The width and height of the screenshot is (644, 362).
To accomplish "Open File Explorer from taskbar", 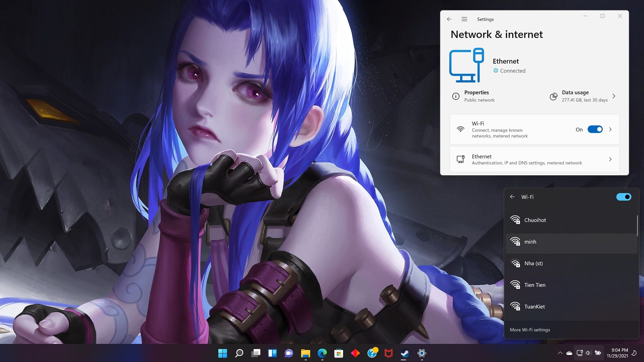I will tap(306, 353).
